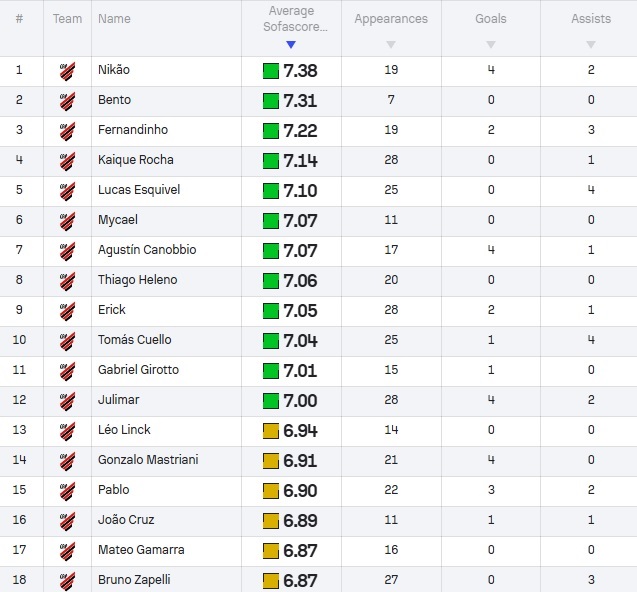Click Nikão's green 7.38 rating badge
This screenshot has height=592, width=637.
(290, 71)
